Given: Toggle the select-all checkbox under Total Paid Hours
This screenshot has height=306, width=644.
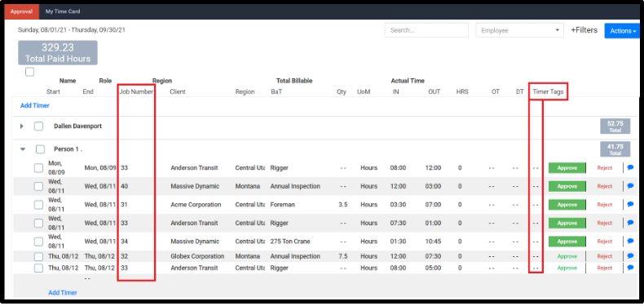Looking at the screenshot, I should (x=29, y=72).
